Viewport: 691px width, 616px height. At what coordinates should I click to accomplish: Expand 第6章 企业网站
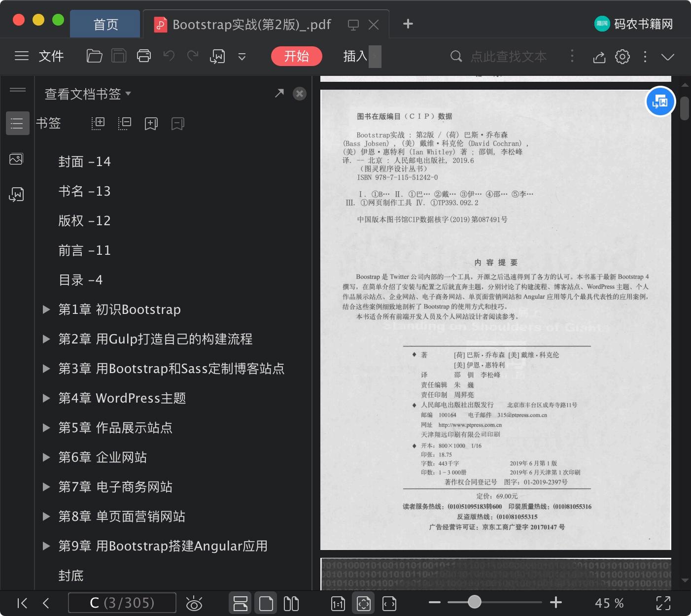[46, 457]
